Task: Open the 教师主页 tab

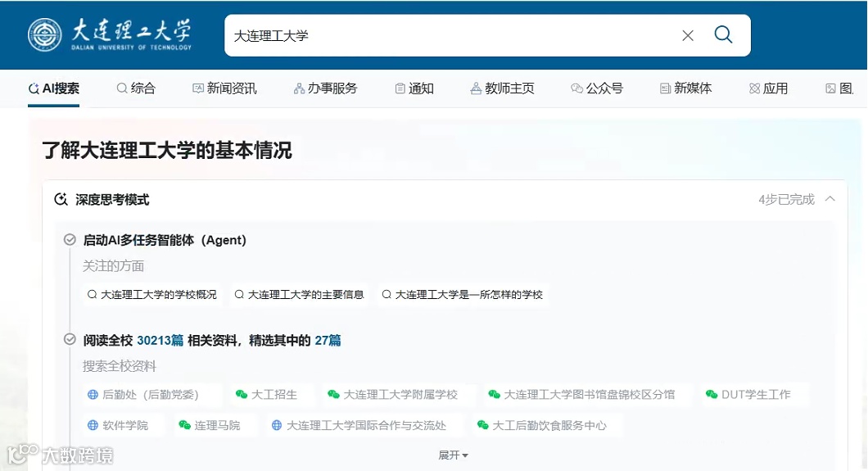Action: [x=502, y=88]
